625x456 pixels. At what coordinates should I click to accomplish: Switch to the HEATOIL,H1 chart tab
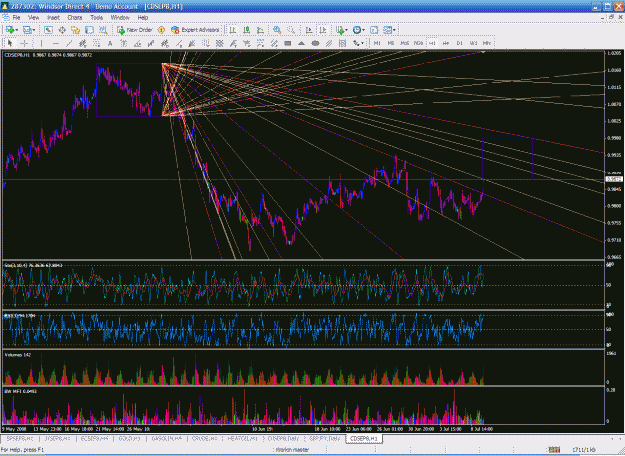(x=242, y=438)
